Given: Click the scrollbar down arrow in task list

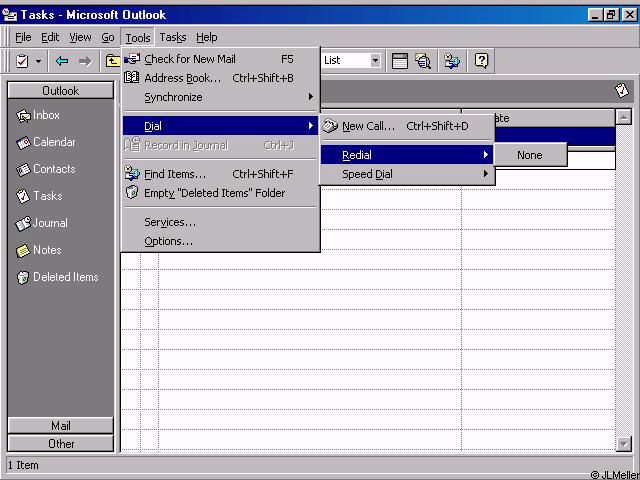Looking at the screenshot, I should [624, 444].
